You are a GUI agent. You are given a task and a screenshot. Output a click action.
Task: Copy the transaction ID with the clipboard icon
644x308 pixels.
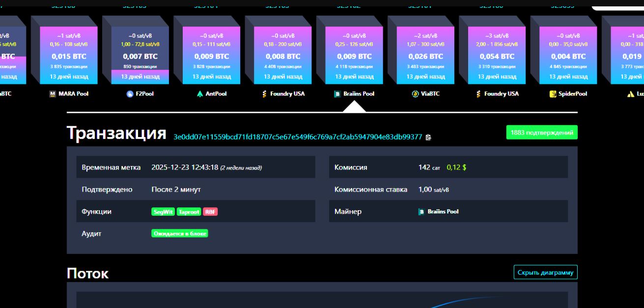428,138
